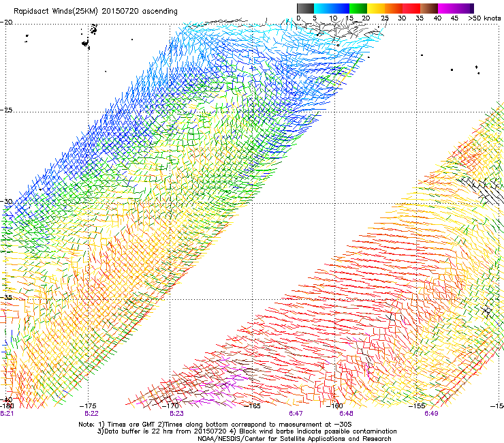Click the dark purple >50 knots swatch
This screenshot has height=443, width=504.
tap(472, 8)
